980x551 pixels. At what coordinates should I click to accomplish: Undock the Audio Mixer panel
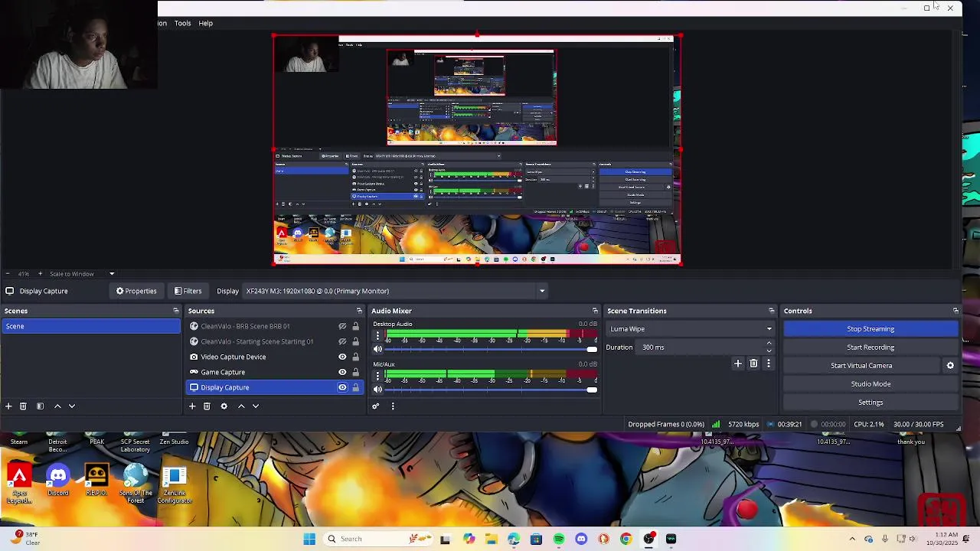pyautogui.click(x=595, y=311)
